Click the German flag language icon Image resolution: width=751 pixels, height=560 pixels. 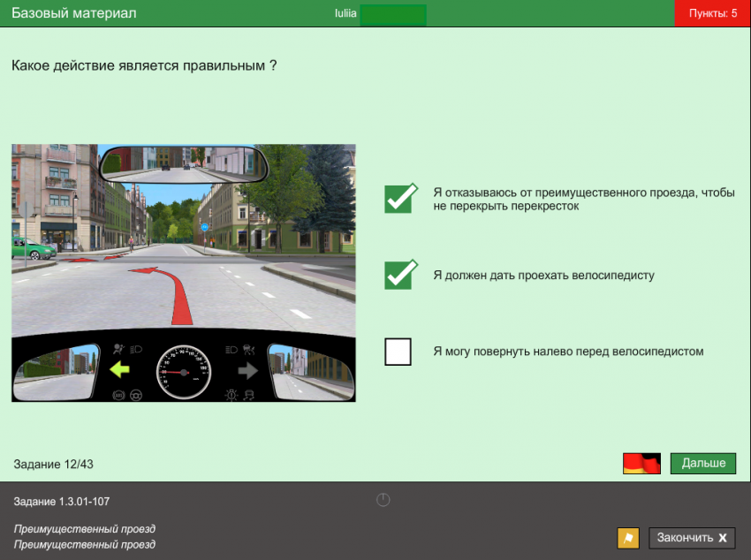(x=641, y=464)
